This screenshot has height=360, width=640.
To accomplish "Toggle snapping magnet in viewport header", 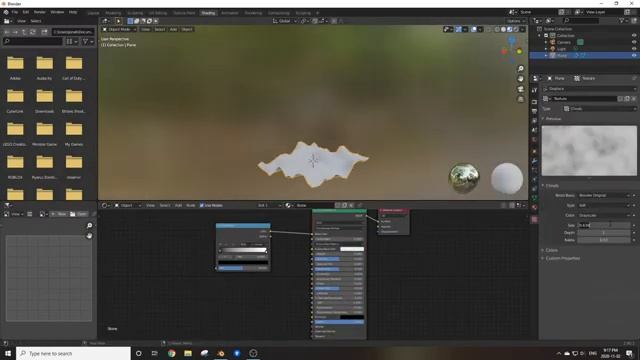I will (x=315, y=21).
